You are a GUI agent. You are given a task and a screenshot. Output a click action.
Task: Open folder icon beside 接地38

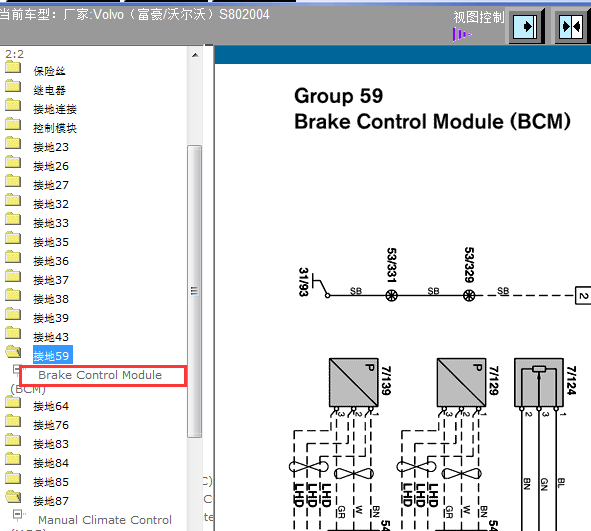click(13, 295)
